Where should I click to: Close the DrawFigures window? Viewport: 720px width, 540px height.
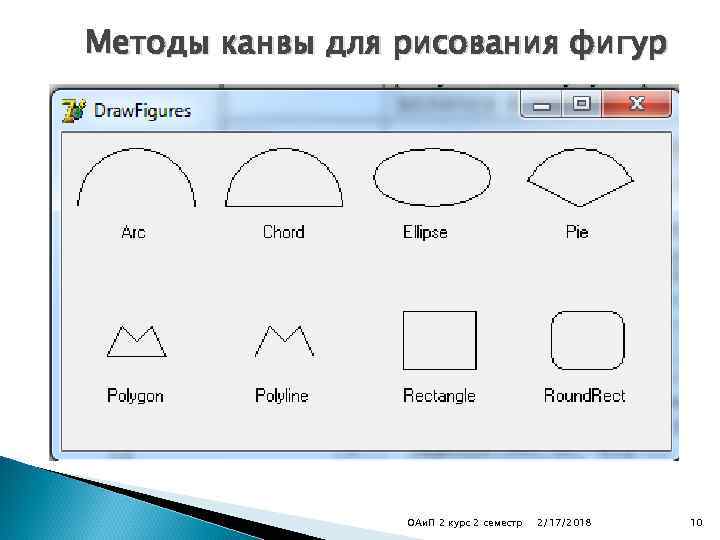tap(636, 104)
